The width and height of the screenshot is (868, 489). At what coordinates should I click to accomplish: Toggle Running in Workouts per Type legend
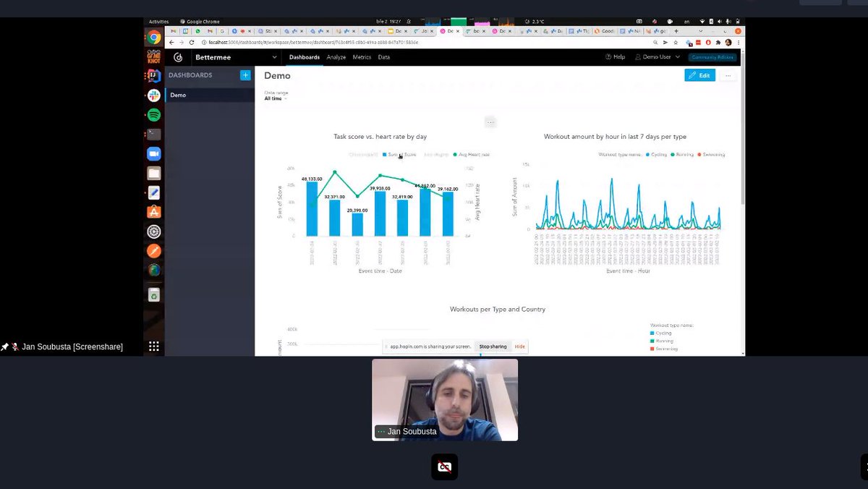[662, 341]
